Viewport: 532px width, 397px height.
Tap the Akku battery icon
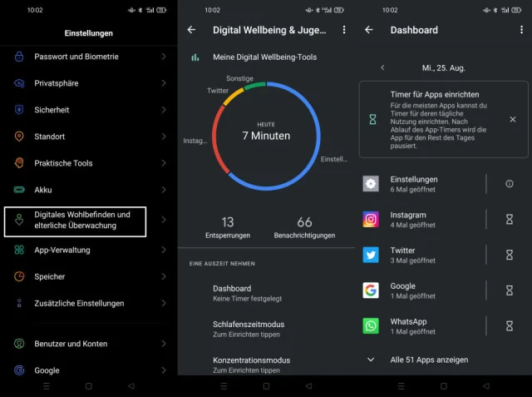19,190
